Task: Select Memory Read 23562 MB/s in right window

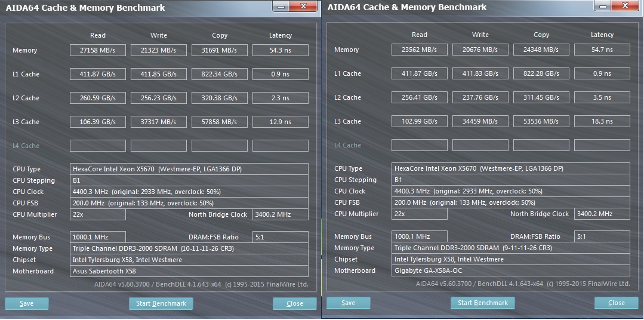Action: [420, 50]
